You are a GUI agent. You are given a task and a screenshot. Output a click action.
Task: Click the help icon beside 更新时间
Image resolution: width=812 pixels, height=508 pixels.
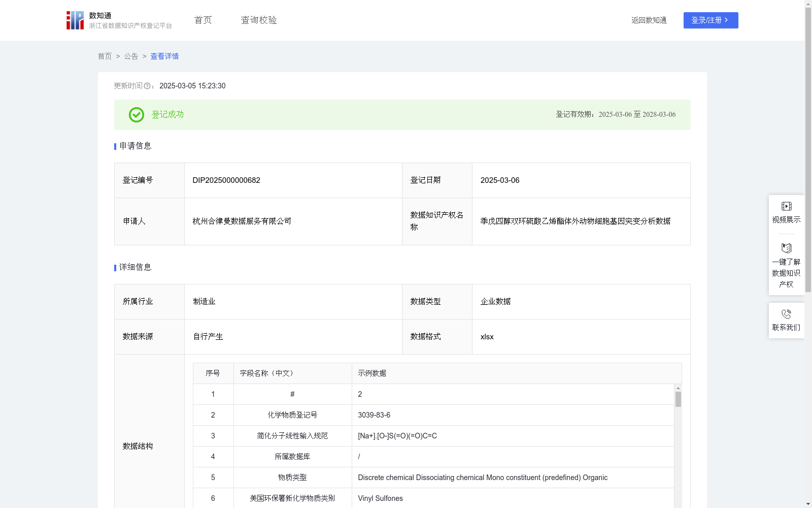pyautogui.click(x=147, y=86)
